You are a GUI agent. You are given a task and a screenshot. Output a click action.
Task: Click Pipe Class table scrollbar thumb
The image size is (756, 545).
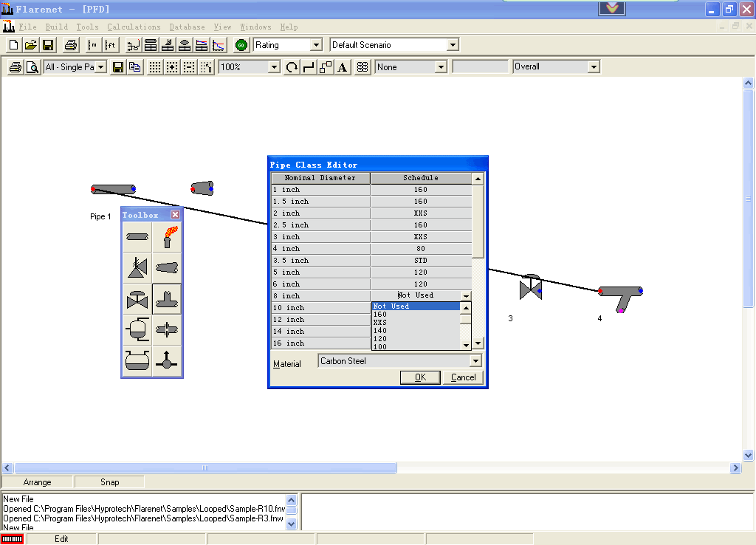478,222
